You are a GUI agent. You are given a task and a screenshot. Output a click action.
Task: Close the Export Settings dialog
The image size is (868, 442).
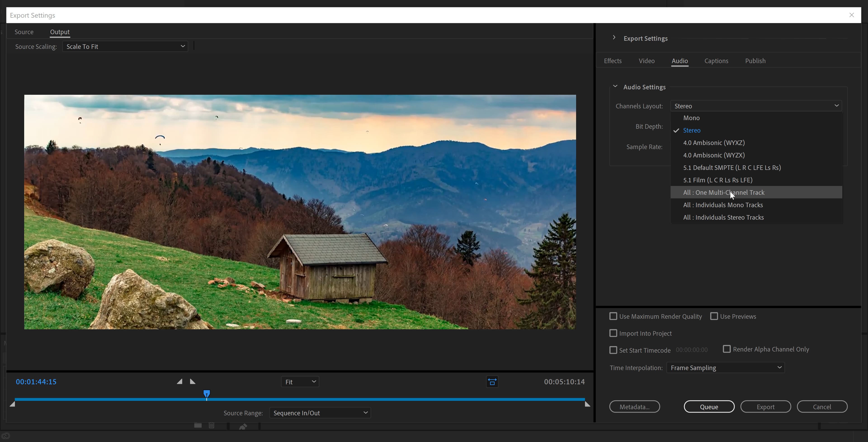coord(851,15)
